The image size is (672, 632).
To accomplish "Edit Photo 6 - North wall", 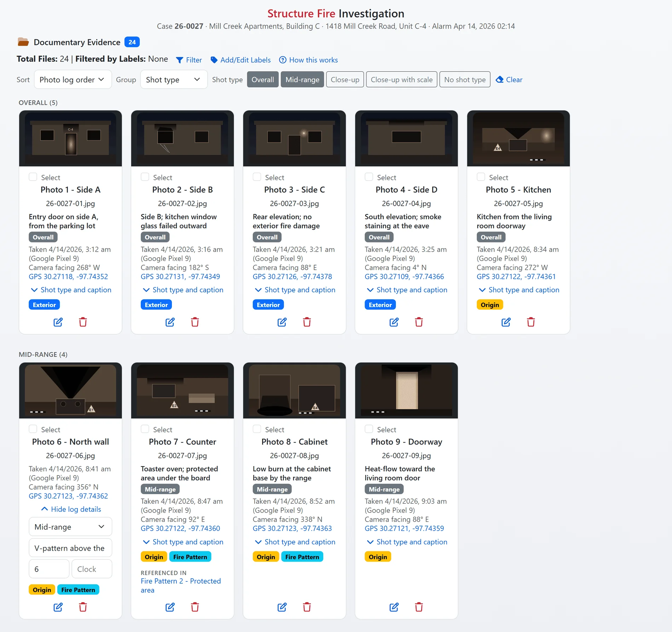I will (x=58, y=607).
